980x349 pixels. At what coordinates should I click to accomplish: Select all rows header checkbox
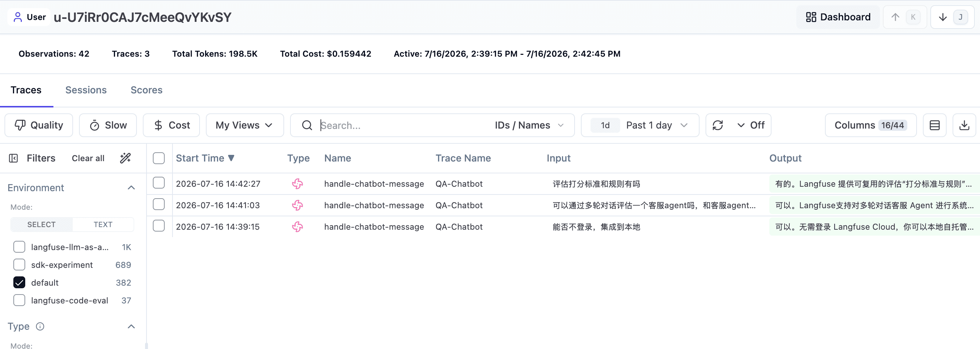tap(159, 158)
